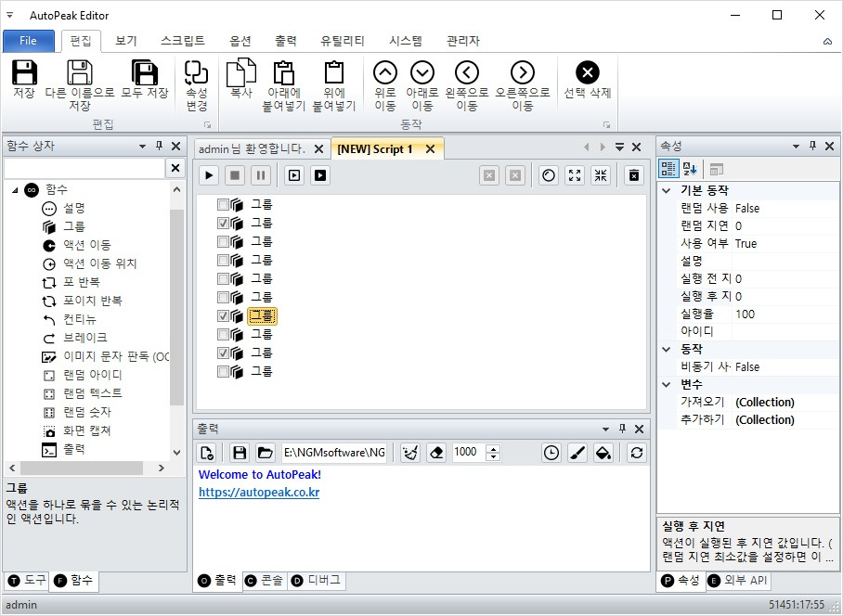843x616 pixels.
Task: Click the expand-all arrows icon
Action: [575, 175]
